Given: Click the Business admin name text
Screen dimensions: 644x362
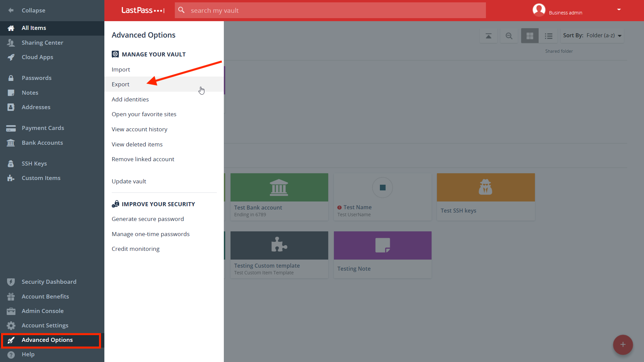Looking at the screenshot, I should (x=565, y=13).
